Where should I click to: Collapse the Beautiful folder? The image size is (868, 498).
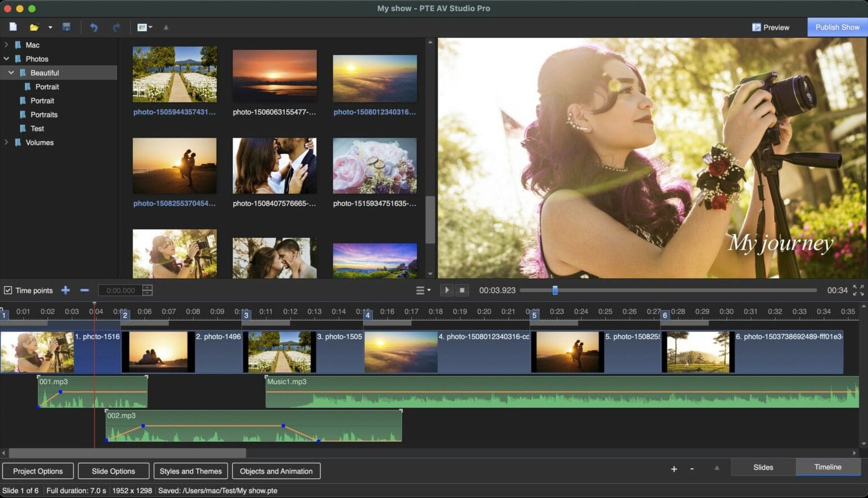click(11, 73)
